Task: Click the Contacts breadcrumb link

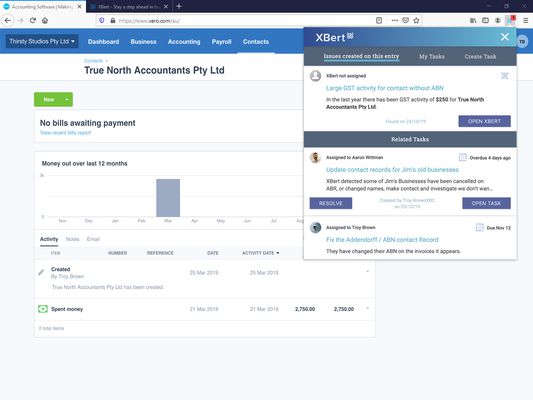Action: pos(93,60)
